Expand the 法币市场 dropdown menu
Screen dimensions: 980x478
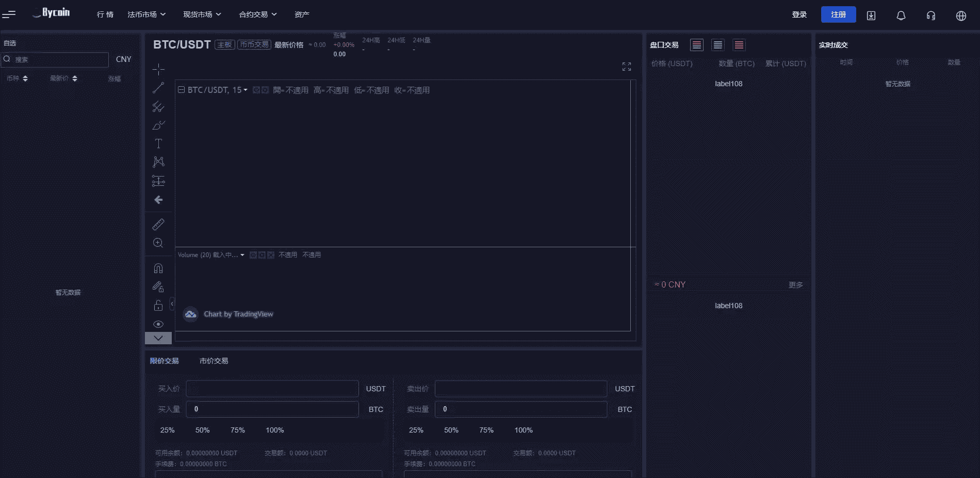coord(146,14)
